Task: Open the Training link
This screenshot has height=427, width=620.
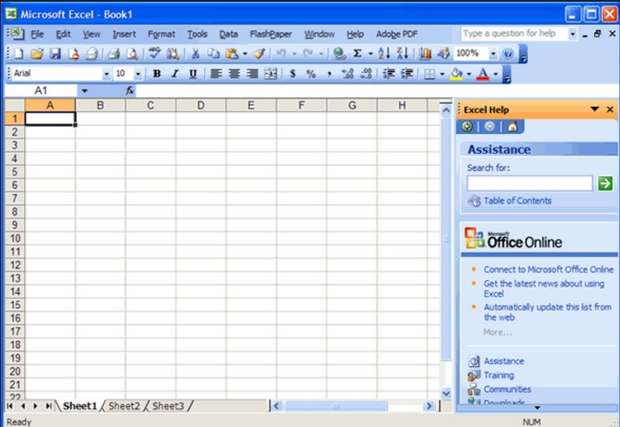Action: point(499,375)
